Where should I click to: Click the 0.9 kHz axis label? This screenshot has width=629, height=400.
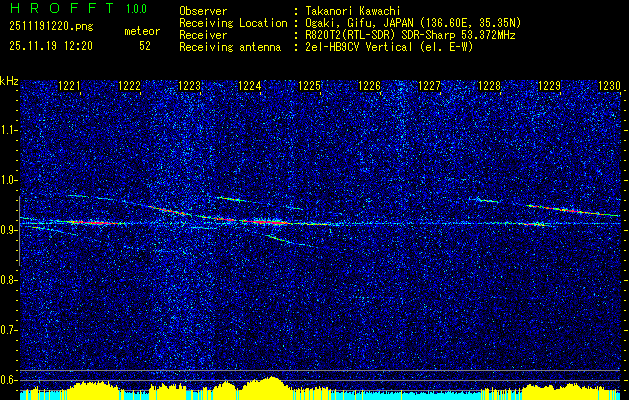[8, 230]
